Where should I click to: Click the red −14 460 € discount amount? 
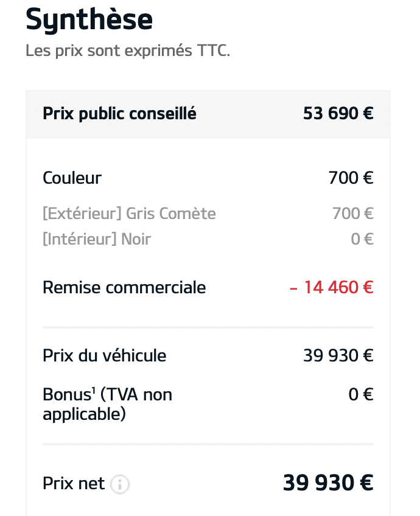331,287
